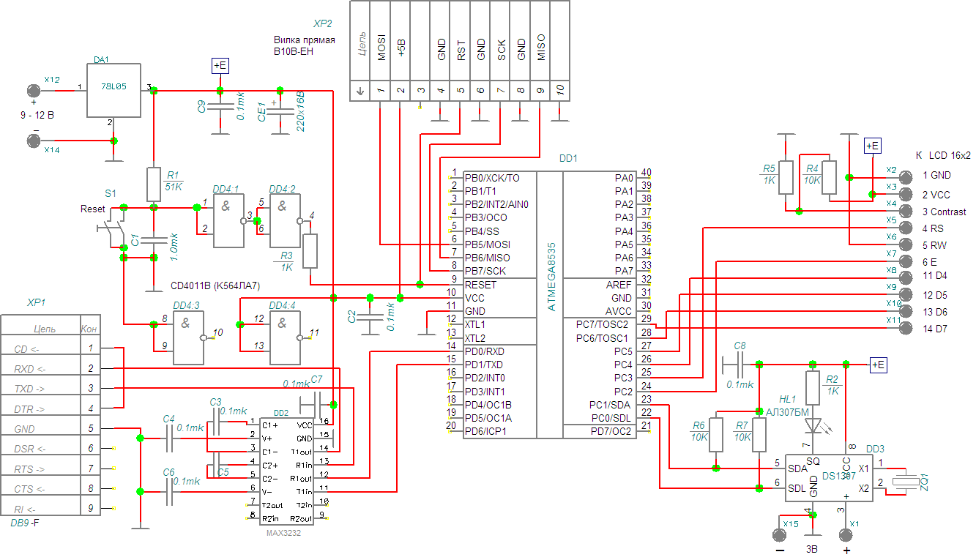The height and width of the screenshot is (560, 976).
Task: Click the 'DB9 -F' connector label
Action: click(24, 523)
